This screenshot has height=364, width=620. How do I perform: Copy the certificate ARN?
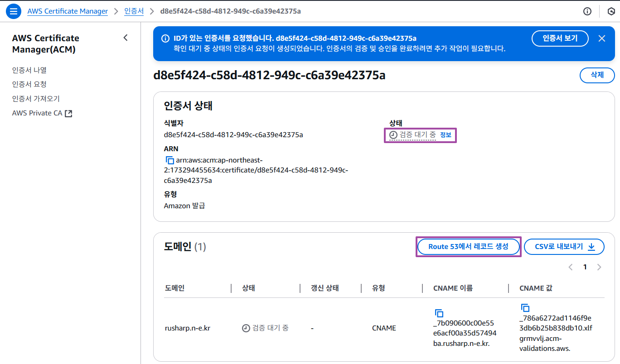[x=170, y=160]
